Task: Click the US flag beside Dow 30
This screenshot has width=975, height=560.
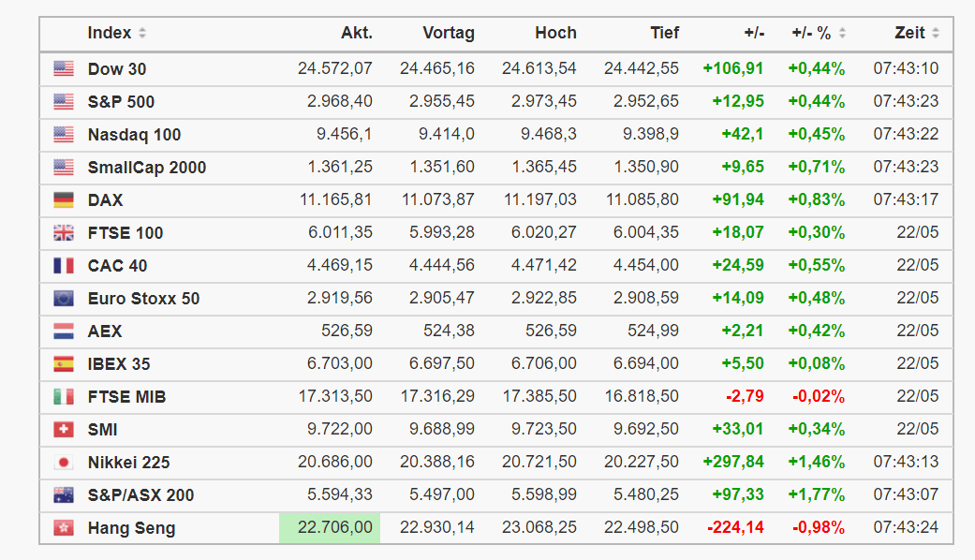Action: click(64, 68)
